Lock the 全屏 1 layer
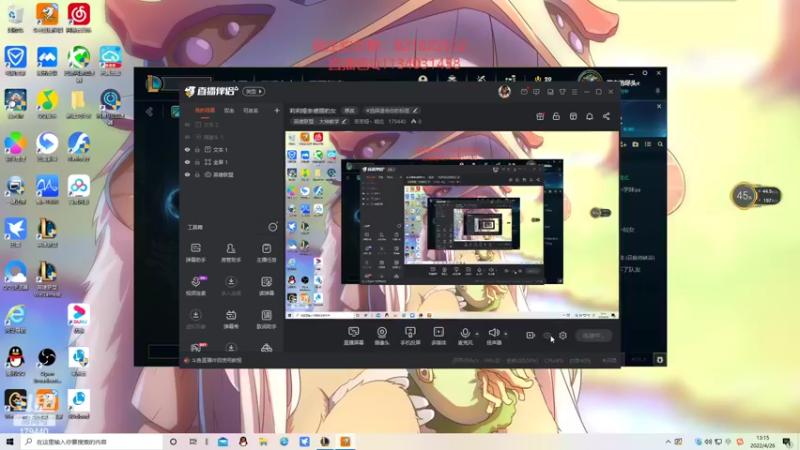 [197, 162]
